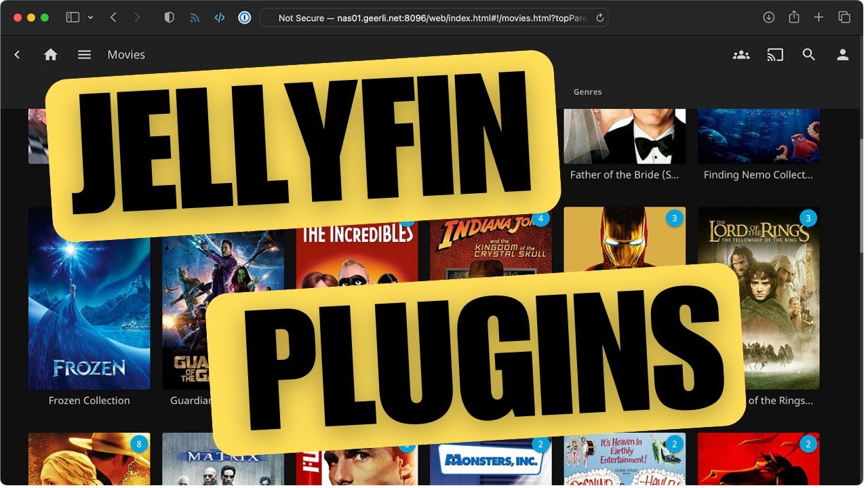Go back with Jellyfin back arrow

[x=18, y=55]
